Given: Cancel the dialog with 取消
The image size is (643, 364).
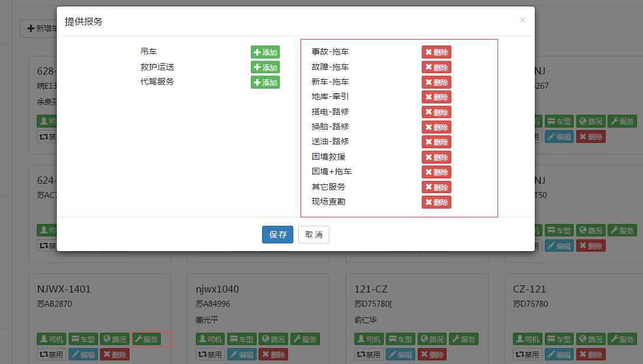Looking at the screenshot, I should tap(314, 235).
